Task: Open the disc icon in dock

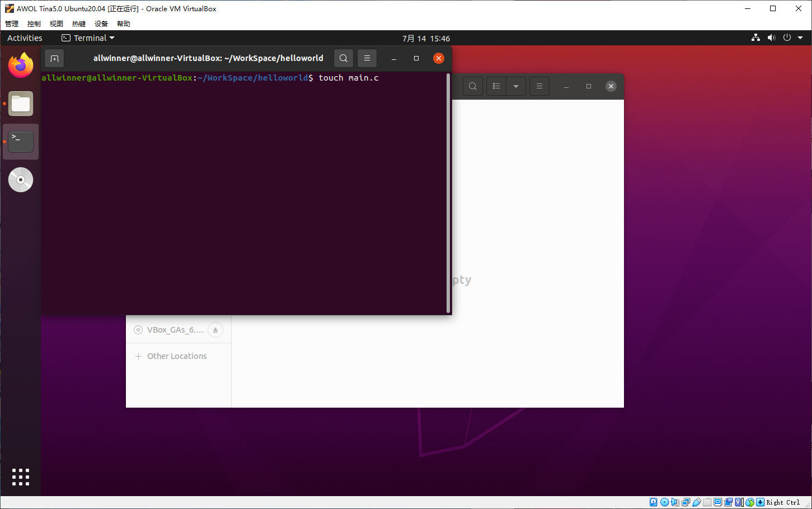Action: point(21,180)
